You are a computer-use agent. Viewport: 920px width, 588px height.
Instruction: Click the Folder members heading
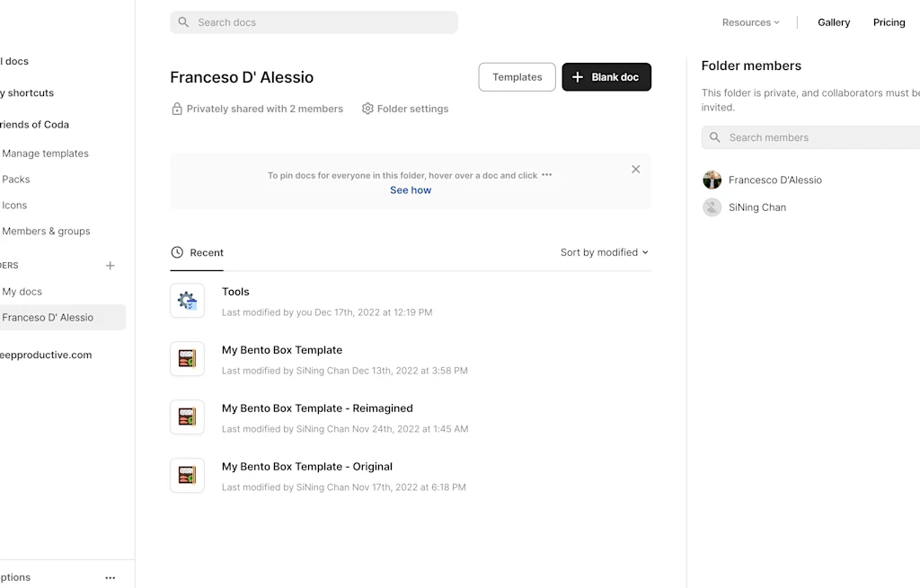(x=751, y=66)
